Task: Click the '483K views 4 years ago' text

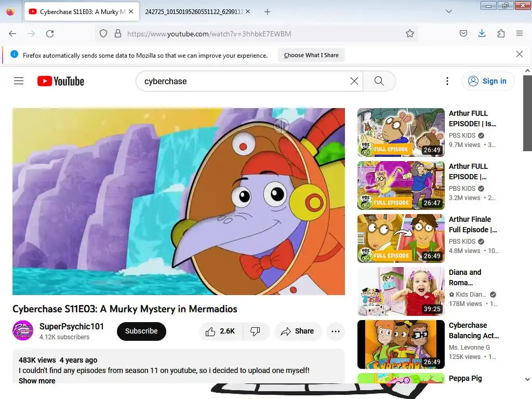Action: click(58, 360)
